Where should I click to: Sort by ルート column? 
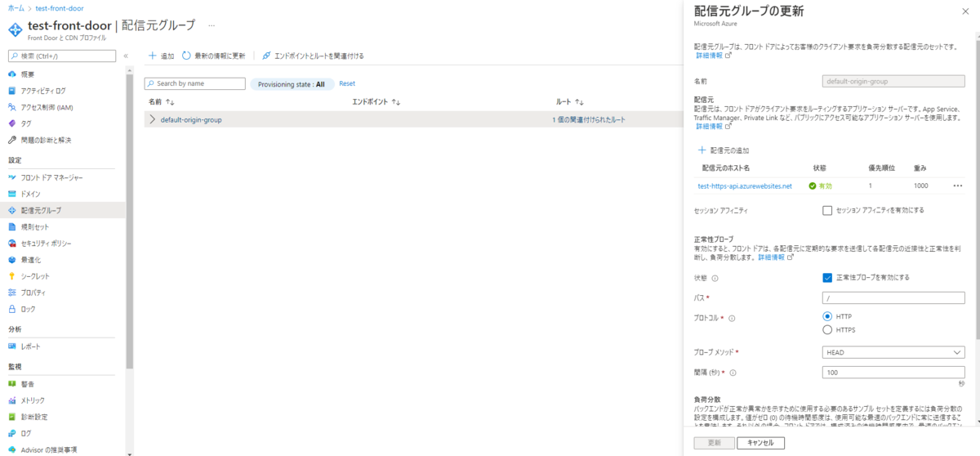tap(569, 102)
